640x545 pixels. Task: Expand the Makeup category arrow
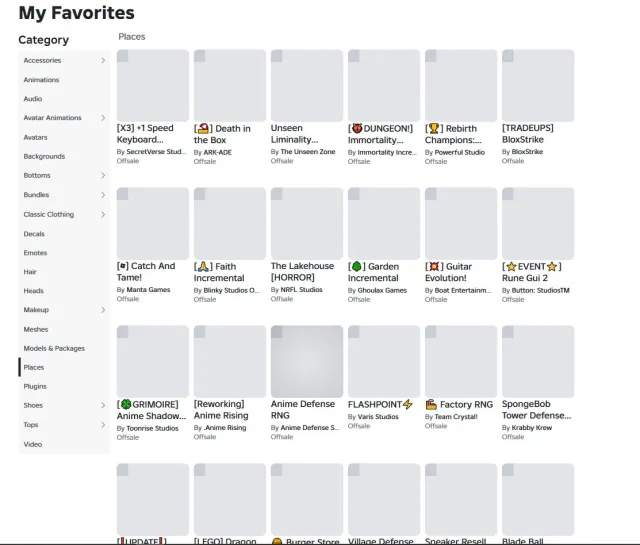pos(103,310)
